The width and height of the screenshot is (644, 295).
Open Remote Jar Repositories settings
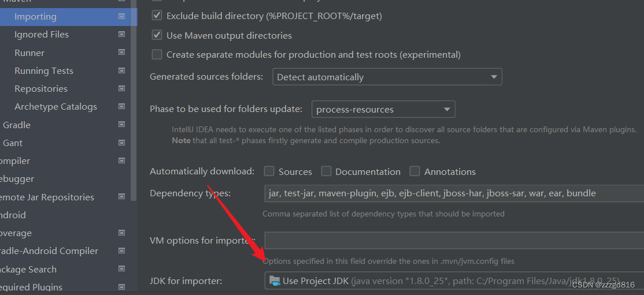tap(47, 197)
